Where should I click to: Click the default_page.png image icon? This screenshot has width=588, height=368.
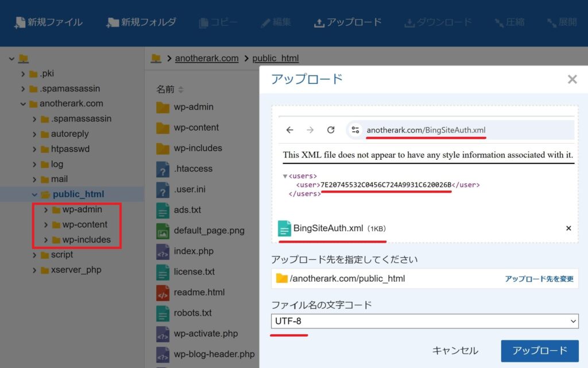pos(163,231)
